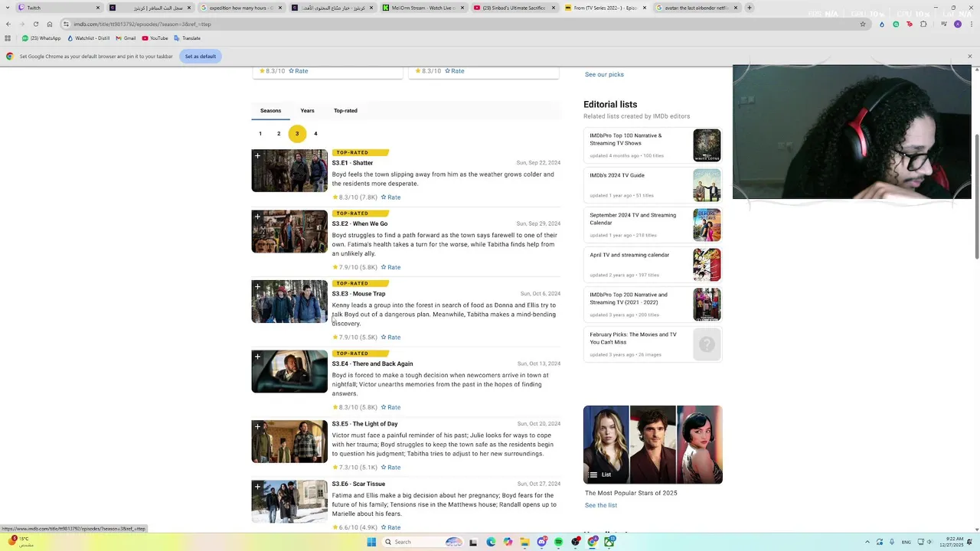The height and width of the screenshot is (551, 980).
Task: Rate episode S3.E4 There and Back Again
Action: tap(390, 407)
